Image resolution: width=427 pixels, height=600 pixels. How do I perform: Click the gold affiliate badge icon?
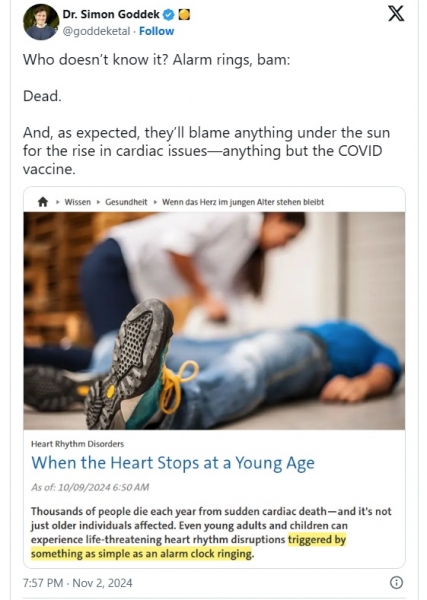click(x=184, y=15)
